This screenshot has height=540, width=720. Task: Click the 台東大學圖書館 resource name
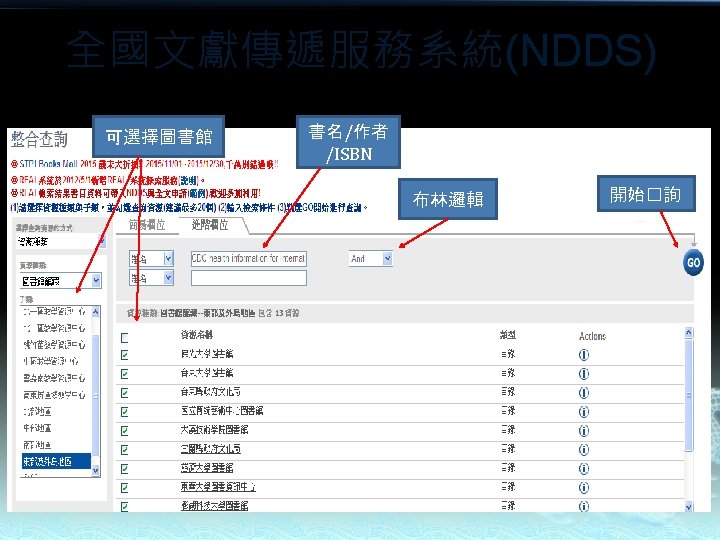[207, 373]
